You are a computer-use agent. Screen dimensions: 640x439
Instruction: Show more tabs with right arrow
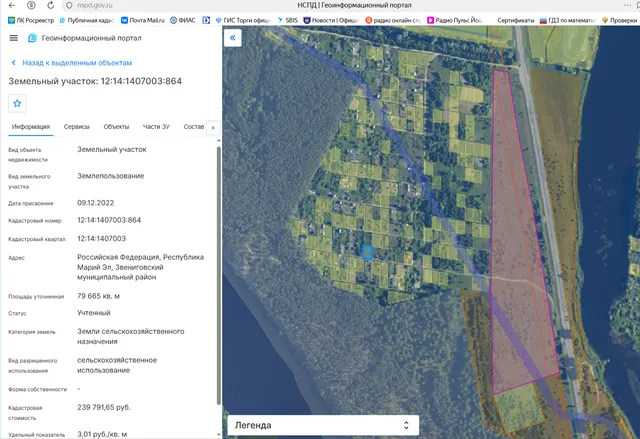point(213,128)
